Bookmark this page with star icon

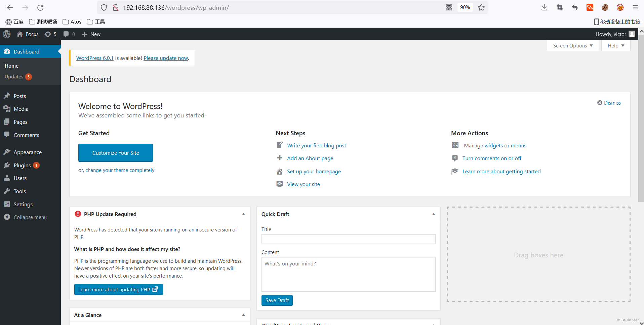pos(481,7)
